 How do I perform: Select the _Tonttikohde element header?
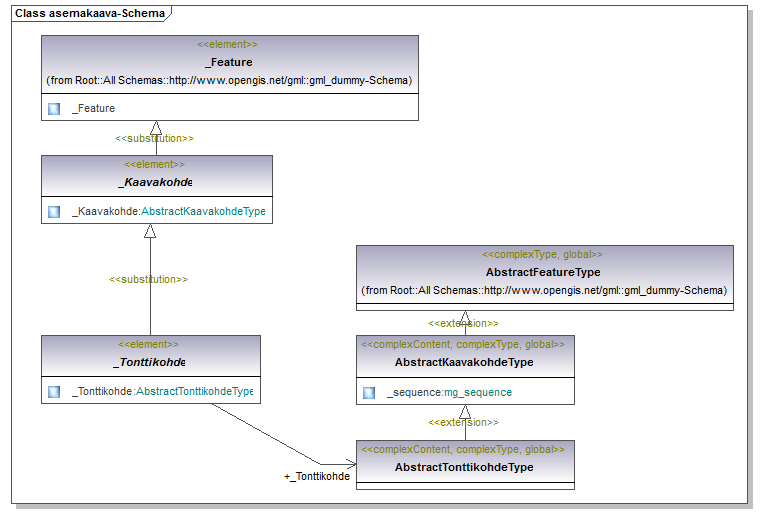(150, 362)
